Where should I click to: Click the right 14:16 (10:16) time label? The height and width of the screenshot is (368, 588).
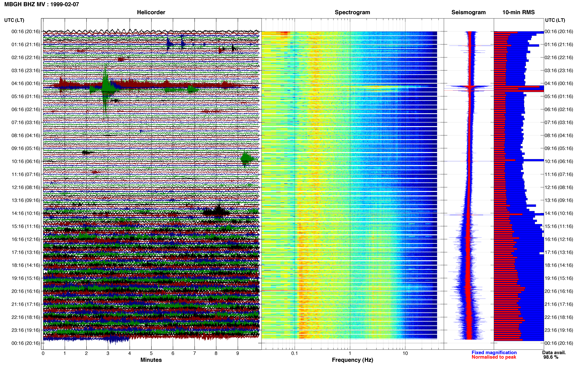[x=559, y=213]
